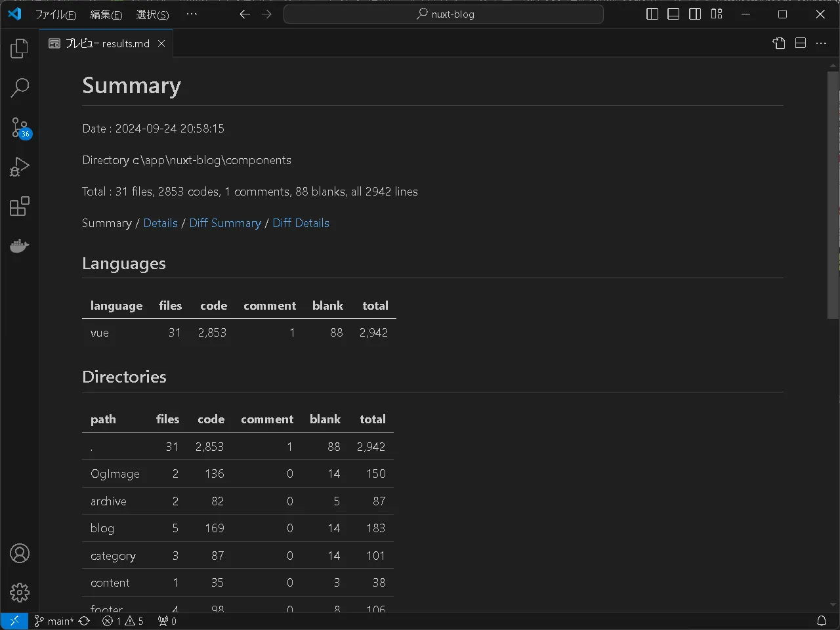Go forward in navigation history
Image resolution: width=840 pixels, height=630 pixels.
(x=266, y=14)
